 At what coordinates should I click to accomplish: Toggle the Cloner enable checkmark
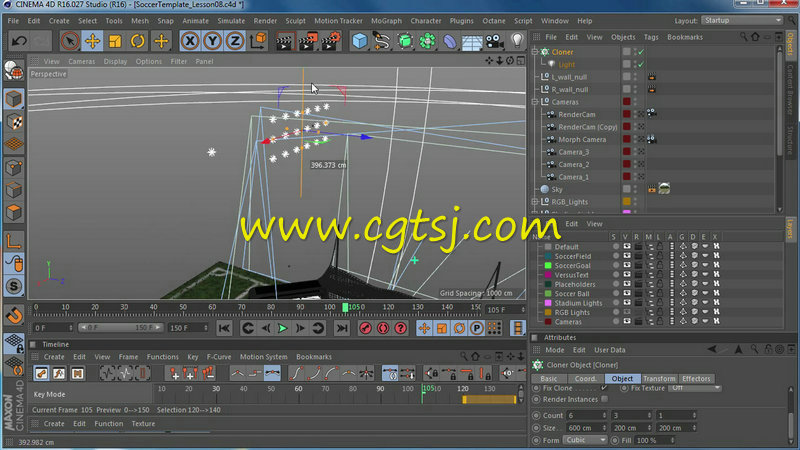point(641,52)
